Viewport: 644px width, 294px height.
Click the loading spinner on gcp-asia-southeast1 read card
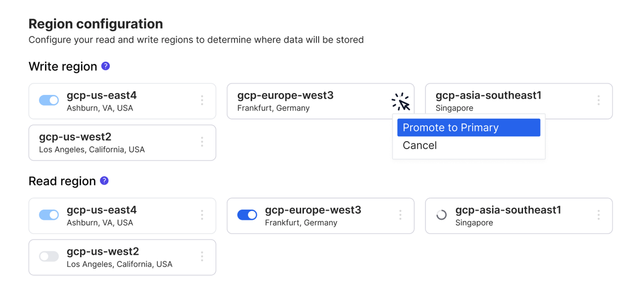(441, 215)
